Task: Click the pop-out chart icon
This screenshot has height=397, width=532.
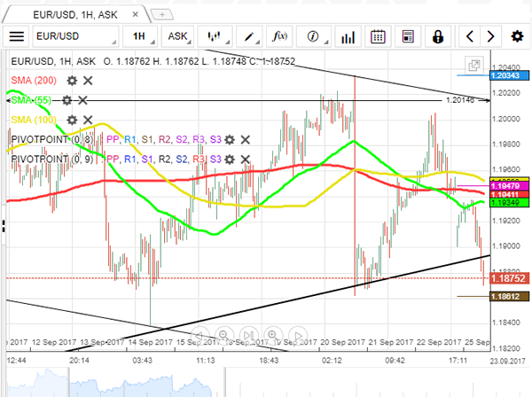Action: [x=474, y=65]
